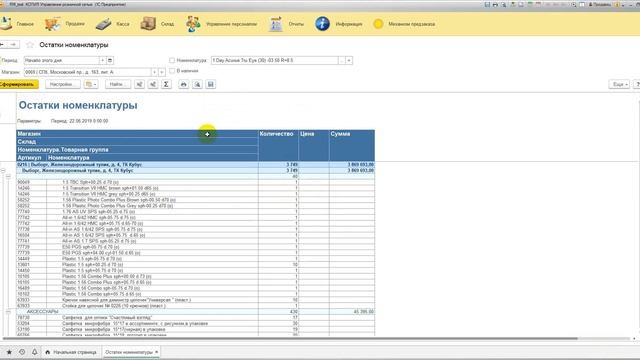640x360 pixels.
Task: Open the Отчеты section
Action: pos(286,24)
